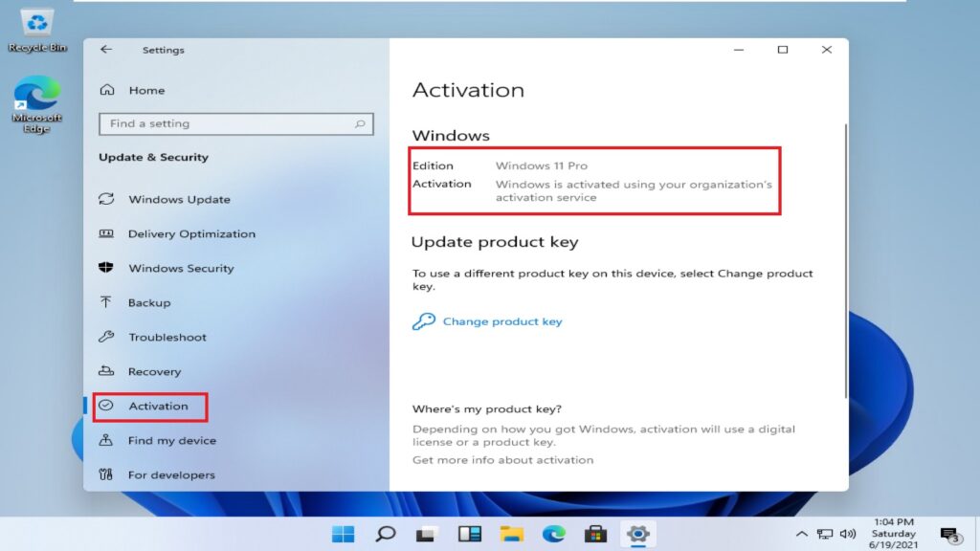The width and height of the screenshot is (980, 551).
Task: Click the Update & Security heading
Action: [154, 157]
